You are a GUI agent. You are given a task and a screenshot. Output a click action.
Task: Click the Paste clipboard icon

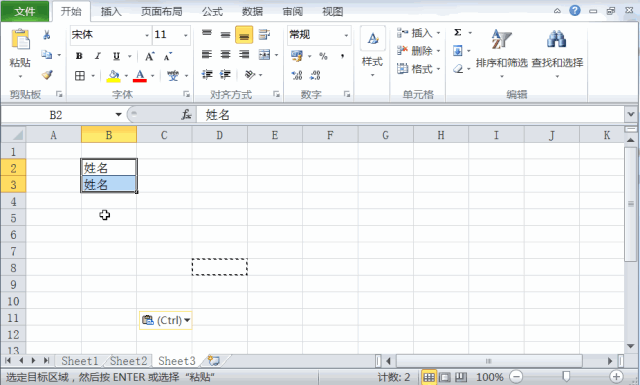click(20, 40)
